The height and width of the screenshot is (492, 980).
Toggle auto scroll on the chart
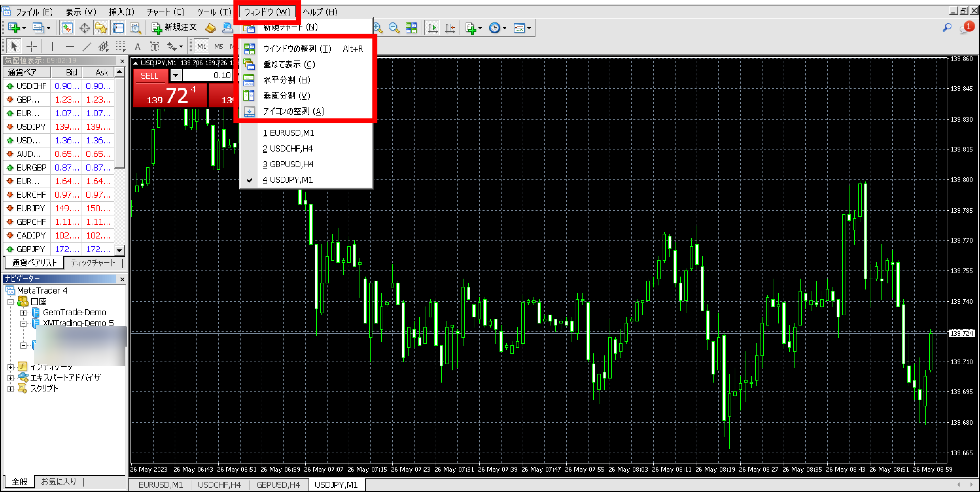[432, 28]
